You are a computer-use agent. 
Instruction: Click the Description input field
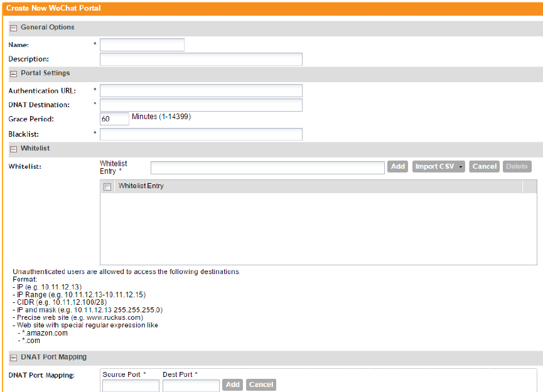[x=201, y=59]
